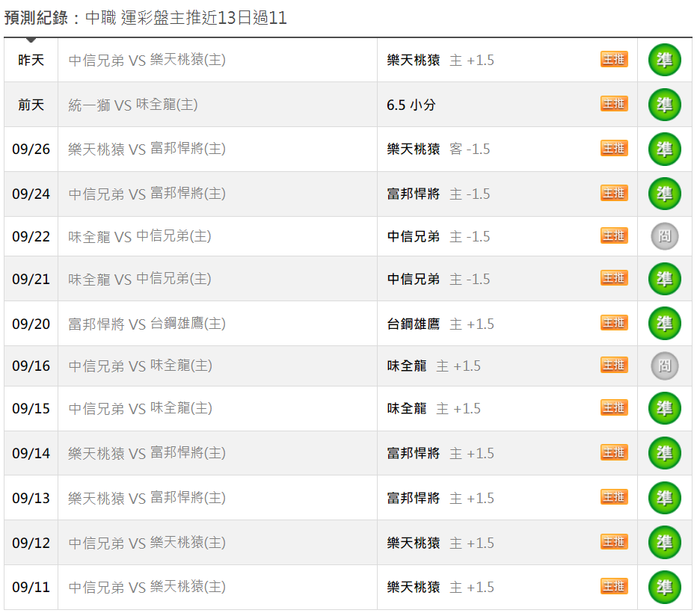
Task: Select the 09/16 date cell
Action: pyautogui.click(x=31, y=366)
